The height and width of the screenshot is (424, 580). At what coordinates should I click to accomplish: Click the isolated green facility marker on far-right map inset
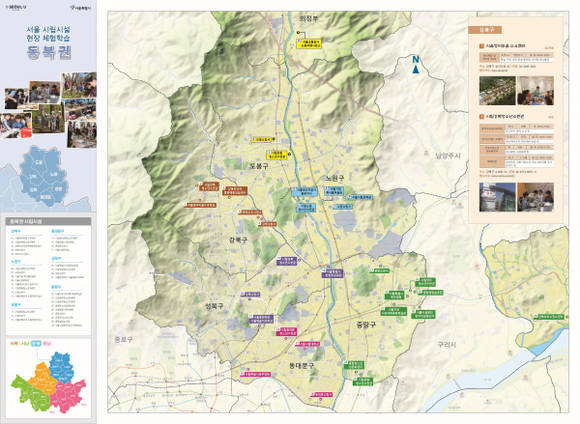[x=550, y=317]
